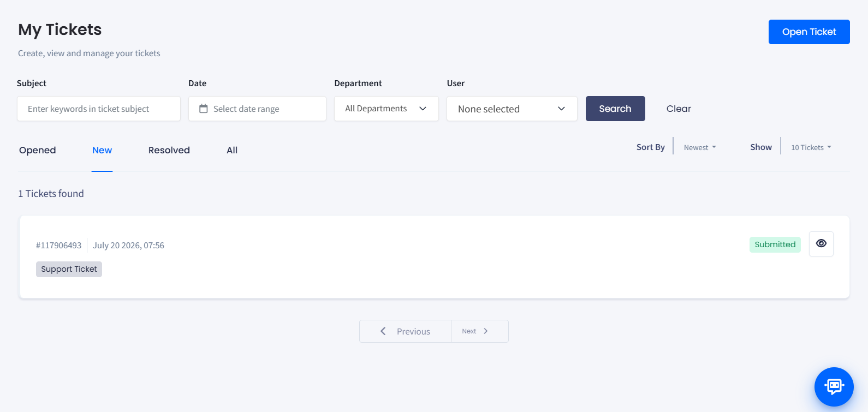The width and height of the screenshot is (868, 412).
Task: Click the Submitted status badge
Action: click(x=775, y=244)
